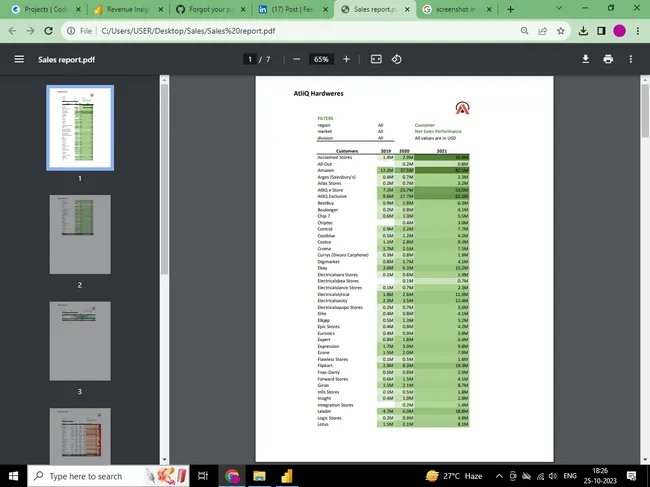
Task: Open the ENG language selector
Action: pyautogui.click(x=570, y=476)
